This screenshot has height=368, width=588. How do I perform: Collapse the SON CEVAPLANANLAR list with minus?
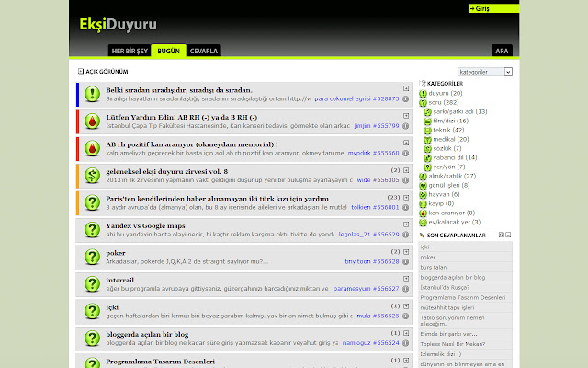click(x=508, y=235)
